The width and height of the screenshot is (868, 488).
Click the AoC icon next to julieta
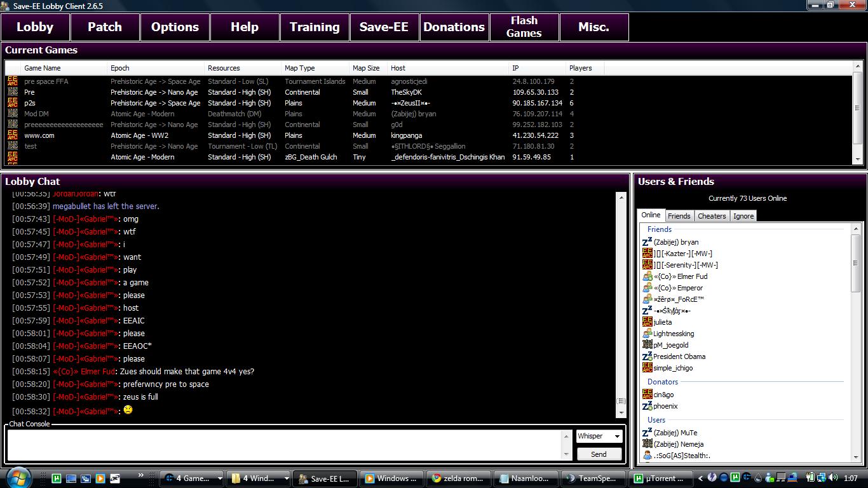(x=647, y=322)
